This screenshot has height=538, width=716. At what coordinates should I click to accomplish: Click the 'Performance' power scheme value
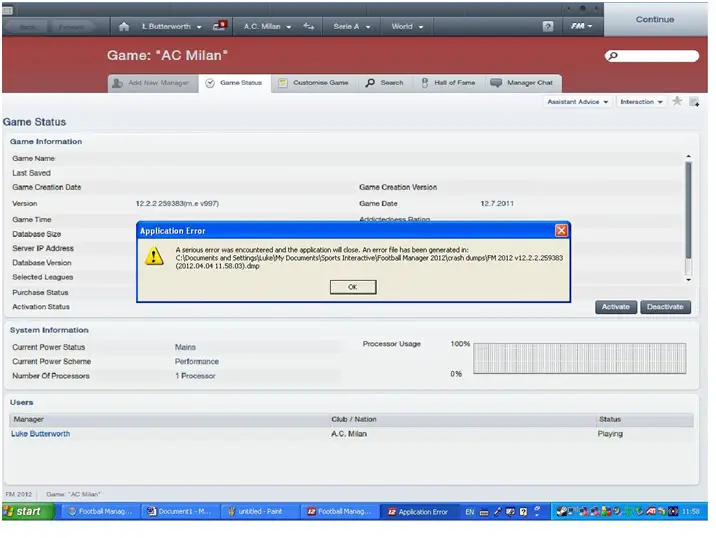point(197,361)
